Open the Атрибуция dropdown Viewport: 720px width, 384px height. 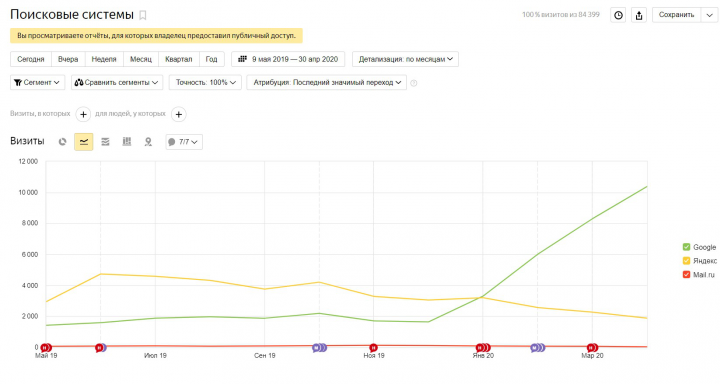pos(326,83)
